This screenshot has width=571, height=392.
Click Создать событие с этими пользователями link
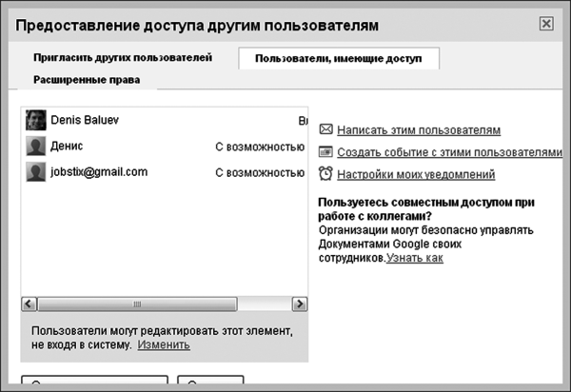(x=448, y=152)
